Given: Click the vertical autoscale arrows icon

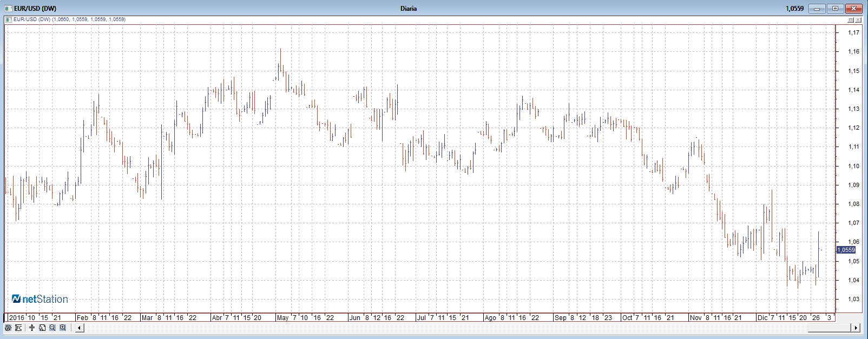Looking at the screenshot, I should (x=32, y=328).
